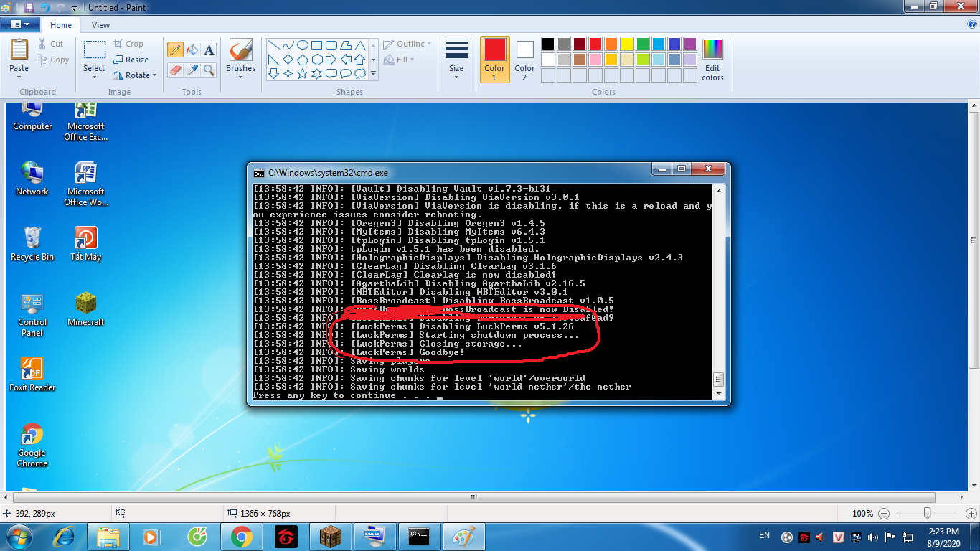The width and height of the screenshot is (980, 551).
Task: Switch to the Home ribbon tab
Action: pyautogui.click(x=61, y=25)
